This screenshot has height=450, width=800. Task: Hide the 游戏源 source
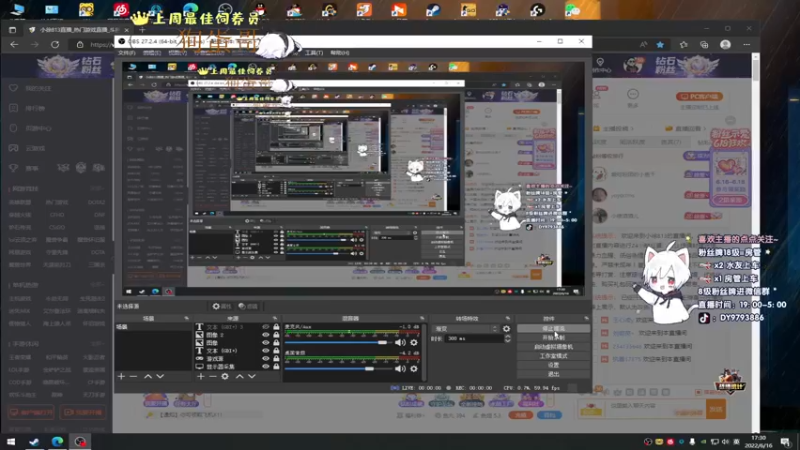[265, 359]
